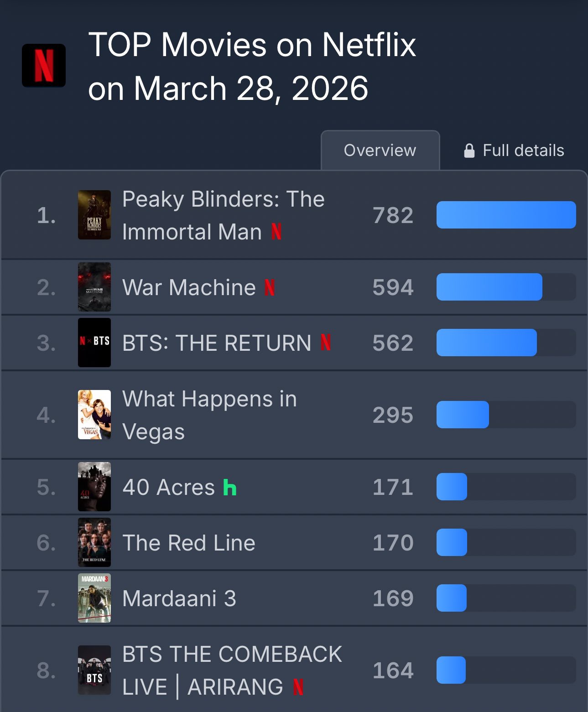This screenshot has height=712, width=588.
Task: Open the What Happens in Vegas title link
Action: pos(209,415)
